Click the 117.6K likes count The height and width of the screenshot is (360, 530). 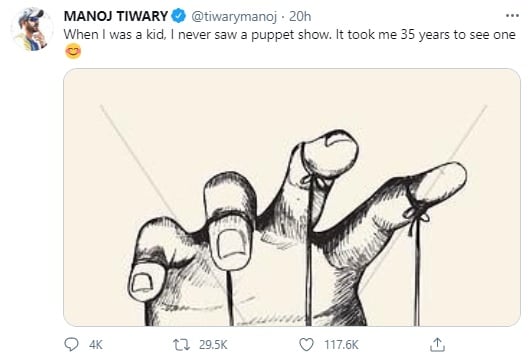tap(341, 345)
